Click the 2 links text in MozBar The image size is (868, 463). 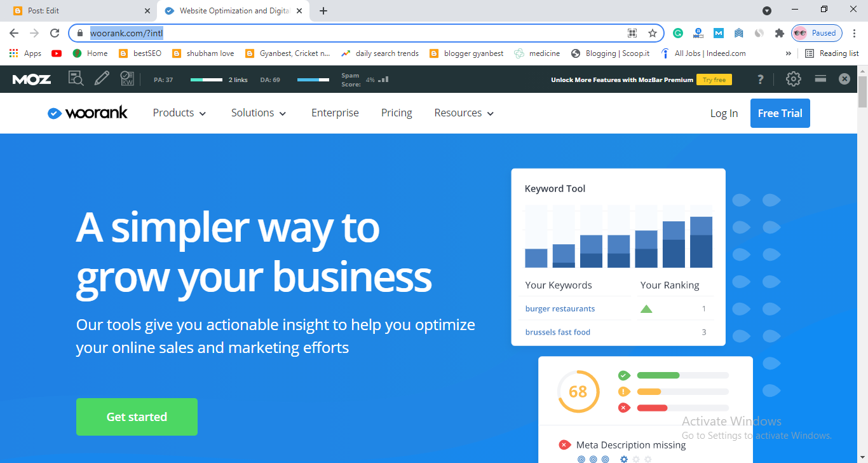tap(238, 80)
